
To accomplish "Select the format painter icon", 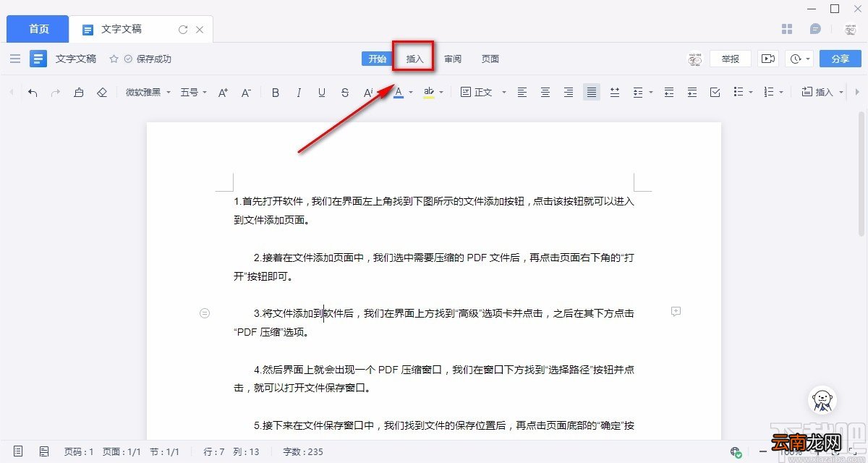I will [79, 92].
